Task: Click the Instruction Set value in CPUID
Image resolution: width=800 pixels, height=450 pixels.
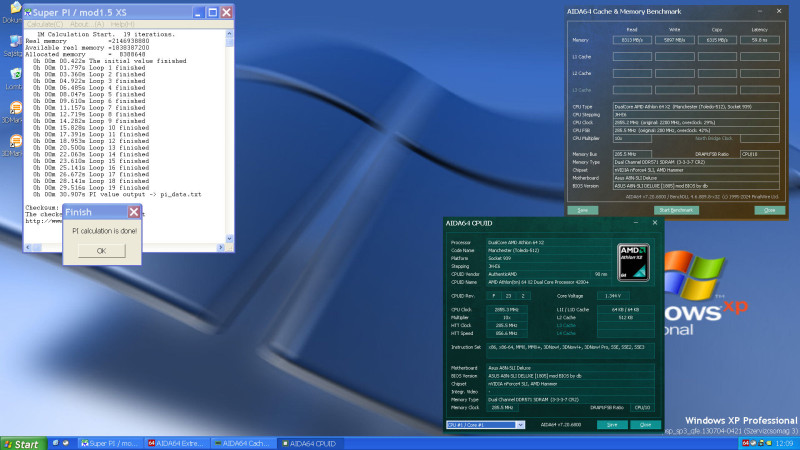Action: coord(570,350)
